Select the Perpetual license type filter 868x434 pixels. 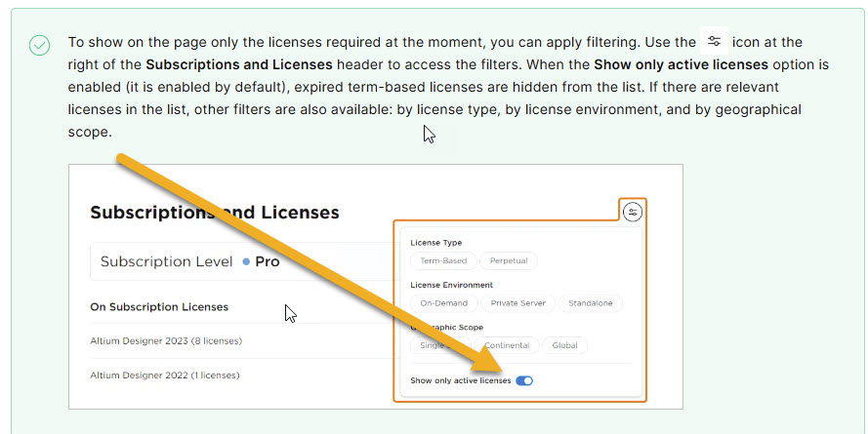pos(509,260)
